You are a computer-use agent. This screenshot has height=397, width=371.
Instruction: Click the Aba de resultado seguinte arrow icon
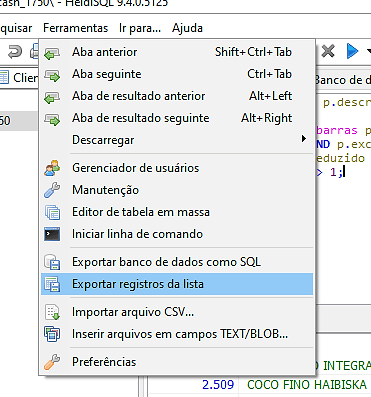click(x=52, y=119)
